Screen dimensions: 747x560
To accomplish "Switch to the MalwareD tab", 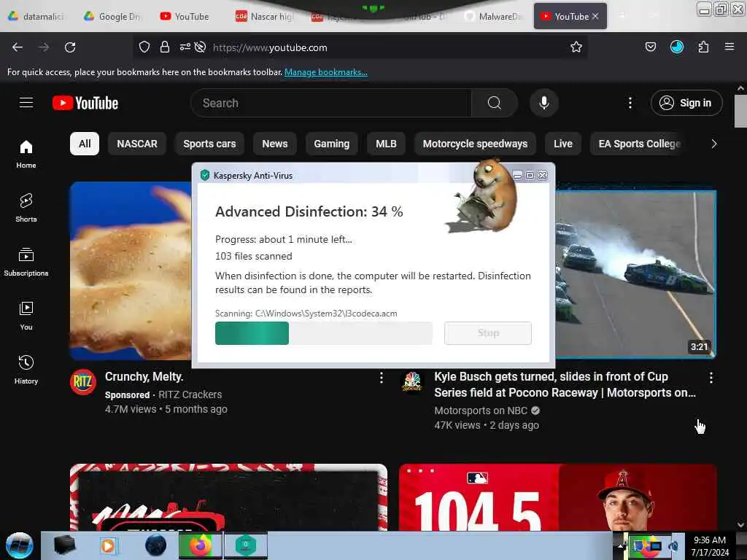I will [494, 16].
